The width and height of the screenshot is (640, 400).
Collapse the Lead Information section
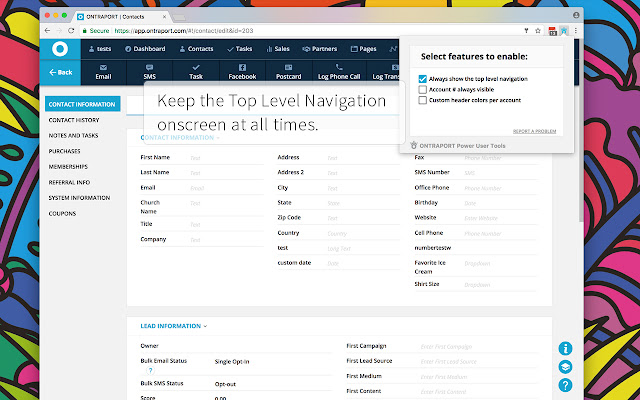[x=173, y=326]
